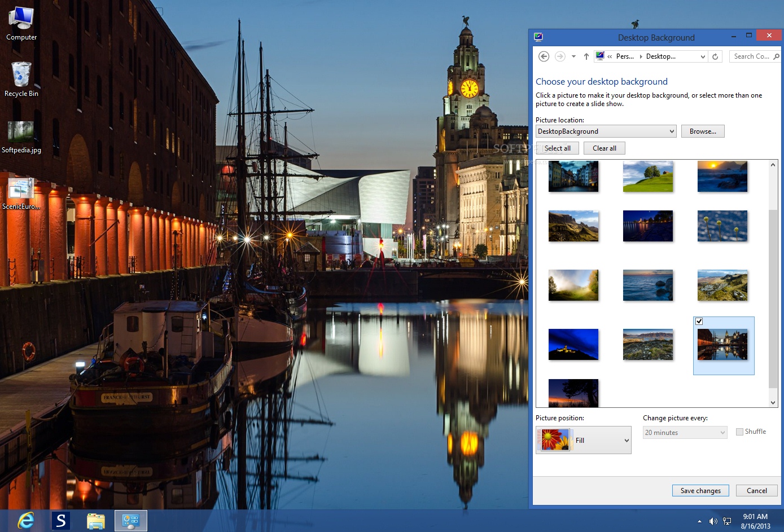Open the Picture position Fill dropdown
Image resolution: width=784 pixels, height=532 pixels.
pyautogui.click(x=584, y=440)
